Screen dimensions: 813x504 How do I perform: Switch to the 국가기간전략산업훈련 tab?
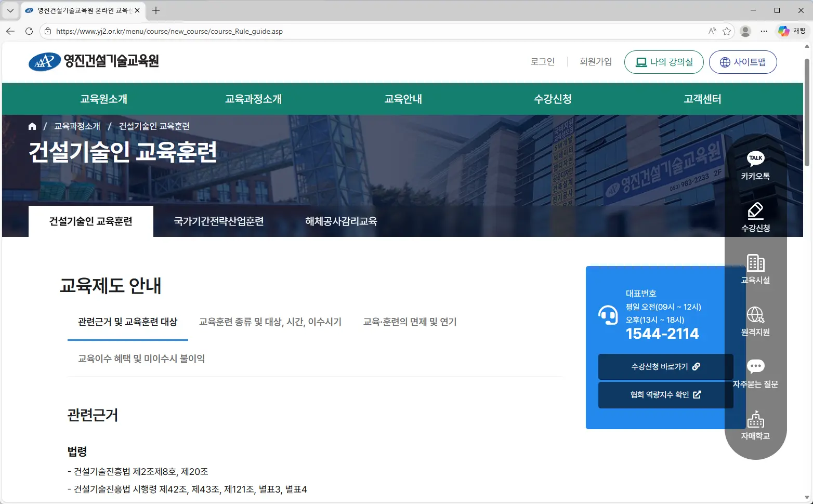[218, 221]
